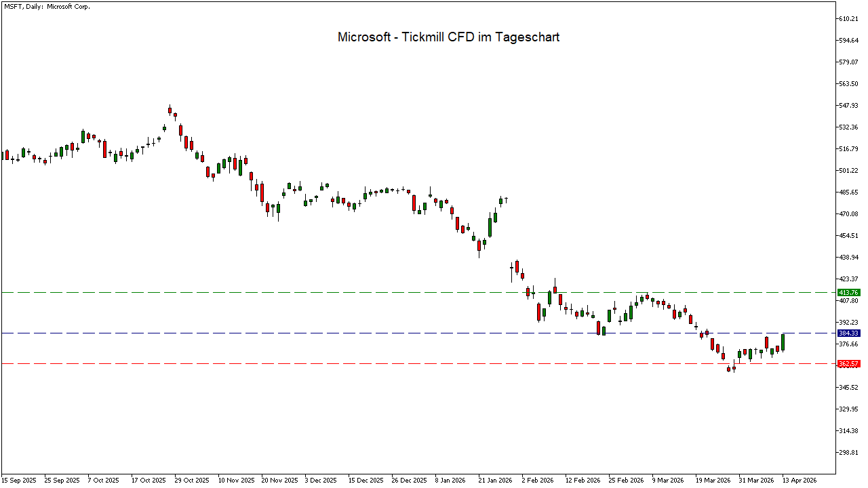Click the '15 Sep 2025' date label
Screen dimensions: 868x488
(20, 480)
